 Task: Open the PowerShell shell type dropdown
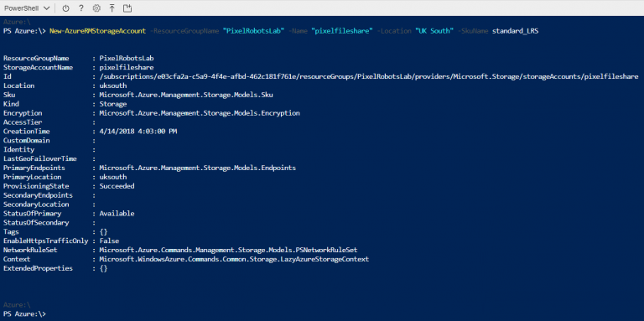point(27,8)
